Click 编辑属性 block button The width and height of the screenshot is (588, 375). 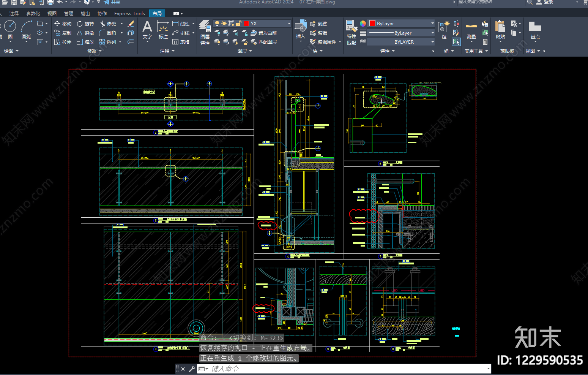[323, 42]
